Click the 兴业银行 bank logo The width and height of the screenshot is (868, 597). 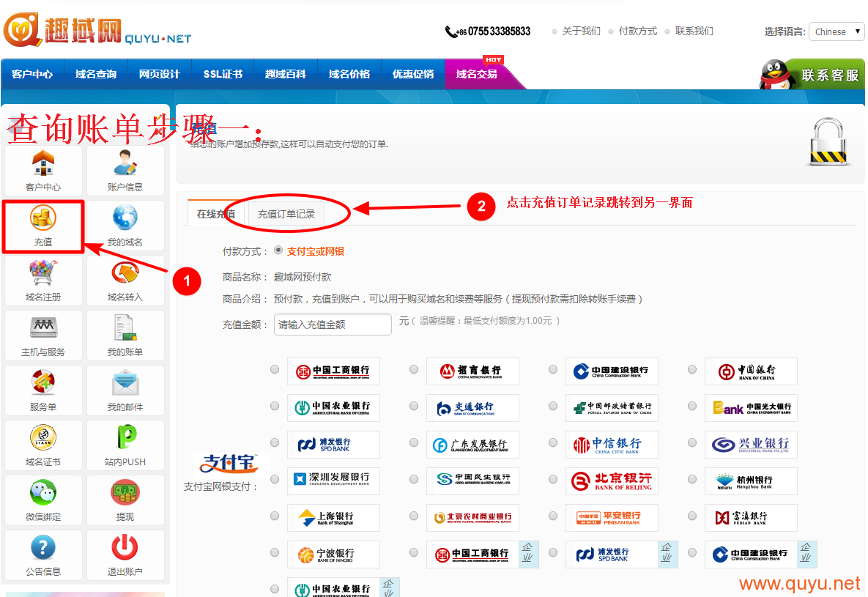751,445
